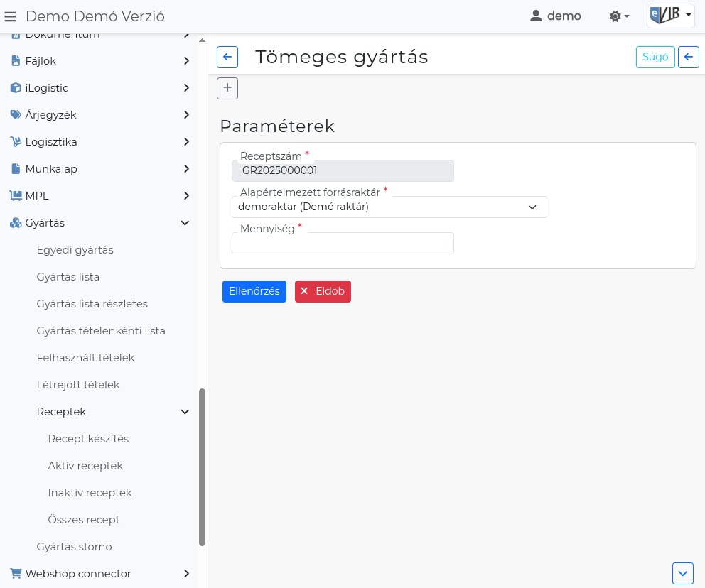705x588 pixels.
Task: Click the scroll-down chevron at bottom right
Action: click(682, 573)
